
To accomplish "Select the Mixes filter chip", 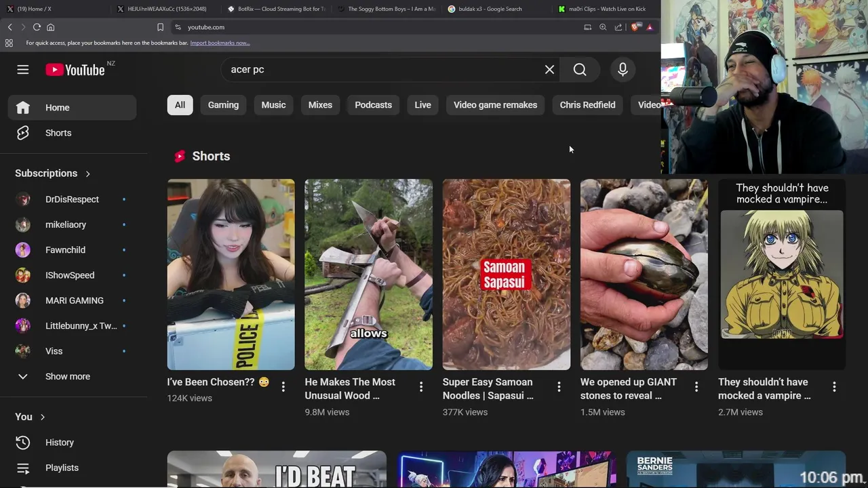I will [320, 105].
